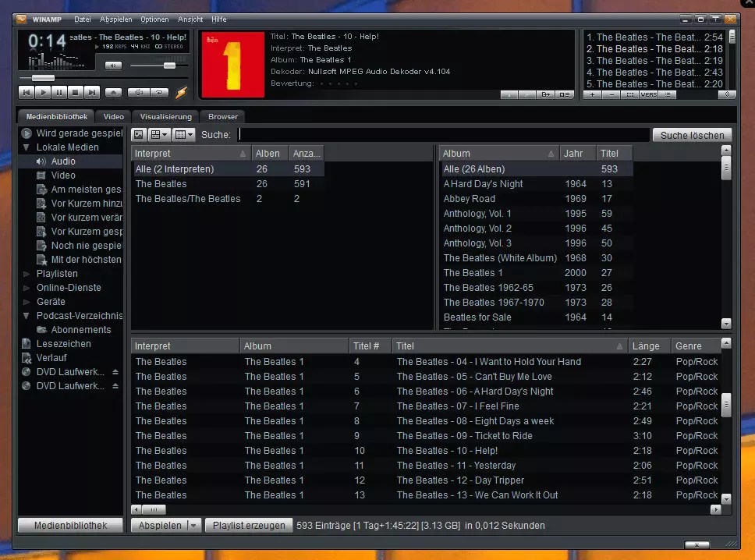Click the Eject icon to open a file
Image resolution: width=755 pixels, height=560 pixels.
pos(113,93)
